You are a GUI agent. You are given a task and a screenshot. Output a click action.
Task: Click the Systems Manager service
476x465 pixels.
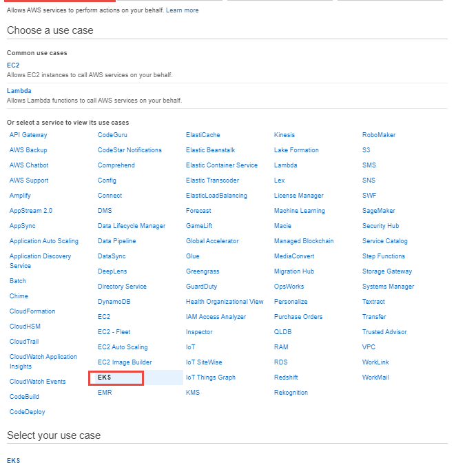point(388,287)
